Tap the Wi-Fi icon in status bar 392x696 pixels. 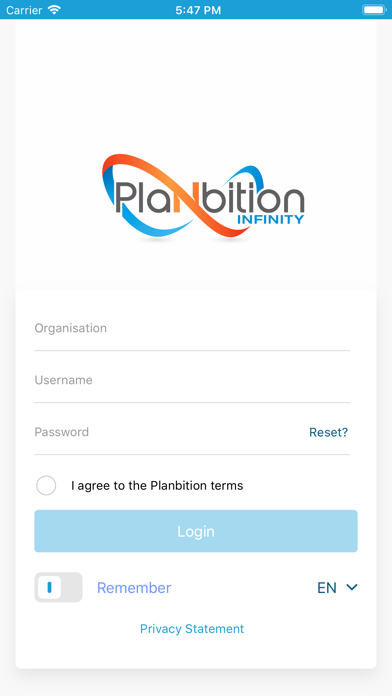[x=54, y=10]
